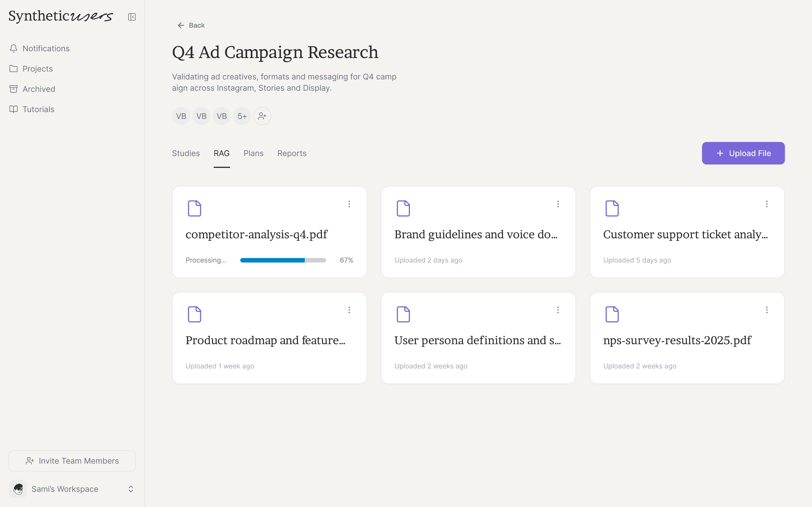Click Invite Team Members button
This screenshot has width=812, height=507.
point(72,461)
